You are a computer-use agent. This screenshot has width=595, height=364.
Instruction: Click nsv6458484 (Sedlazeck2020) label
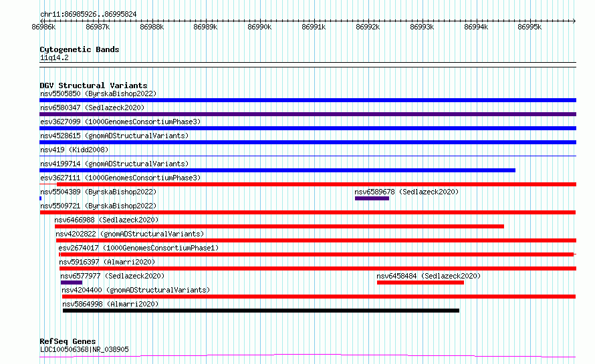pyautogui.click(x=429, y=276)
